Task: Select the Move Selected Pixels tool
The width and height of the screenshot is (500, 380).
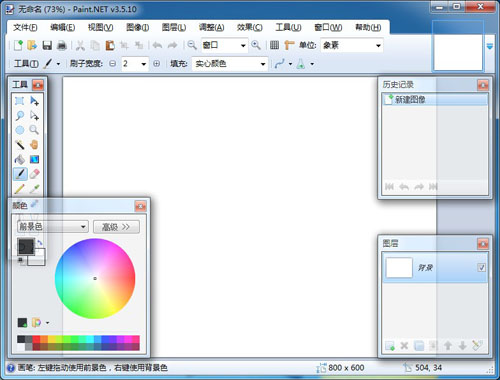Action: [x=34, y=101]
